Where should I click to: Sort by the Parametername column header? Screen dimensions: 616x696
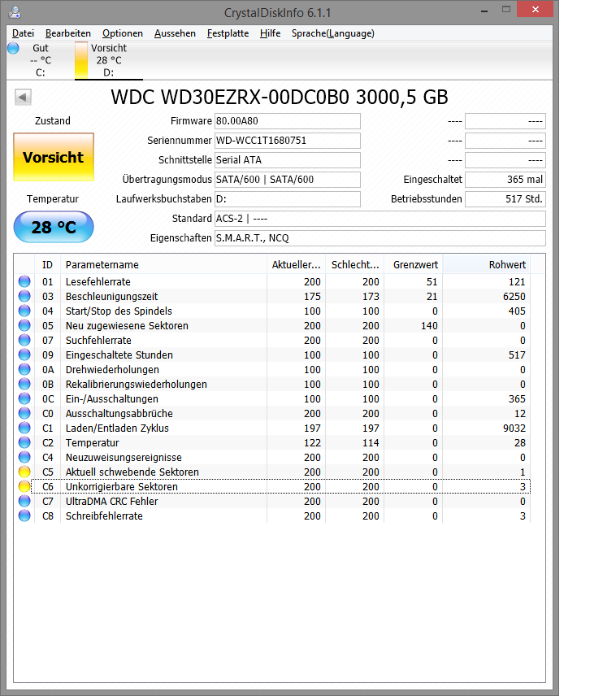click(x=163, y=264)
